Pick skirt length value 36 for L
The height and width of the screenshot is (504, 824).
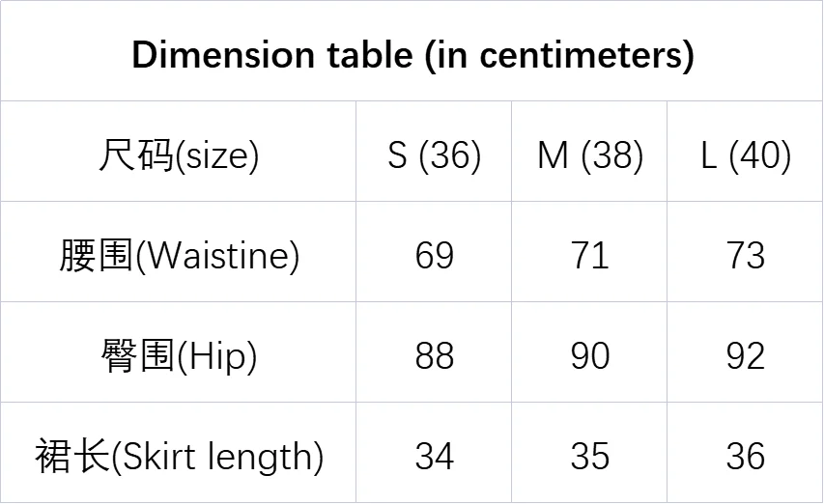click(x=745, y=456)
